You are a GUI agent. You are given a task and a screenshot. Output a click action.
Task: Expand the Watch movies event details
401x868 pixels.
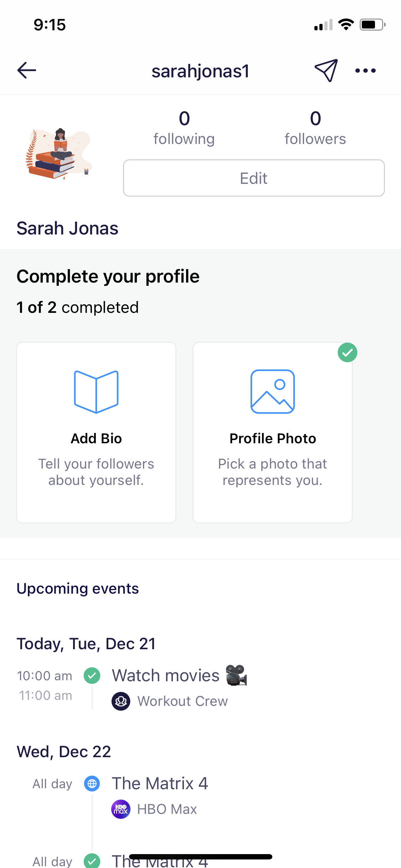click(166, 675)
